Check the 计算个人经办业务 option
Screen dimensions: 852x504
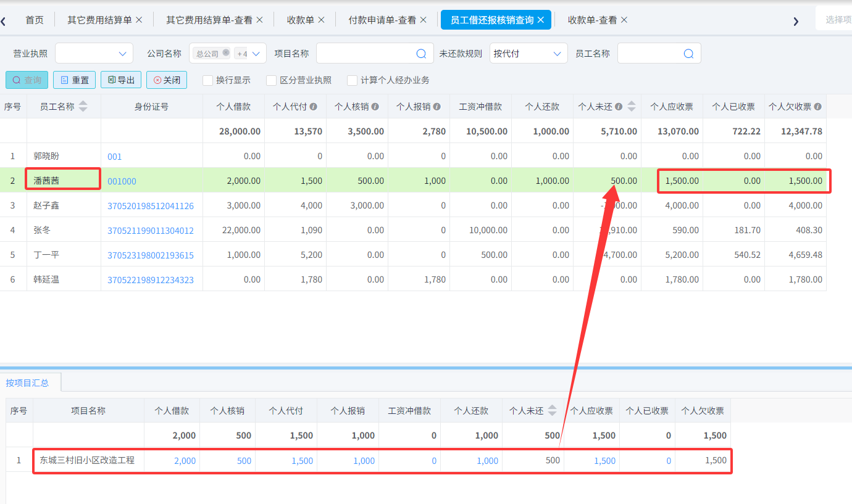[x=352, y=80]
